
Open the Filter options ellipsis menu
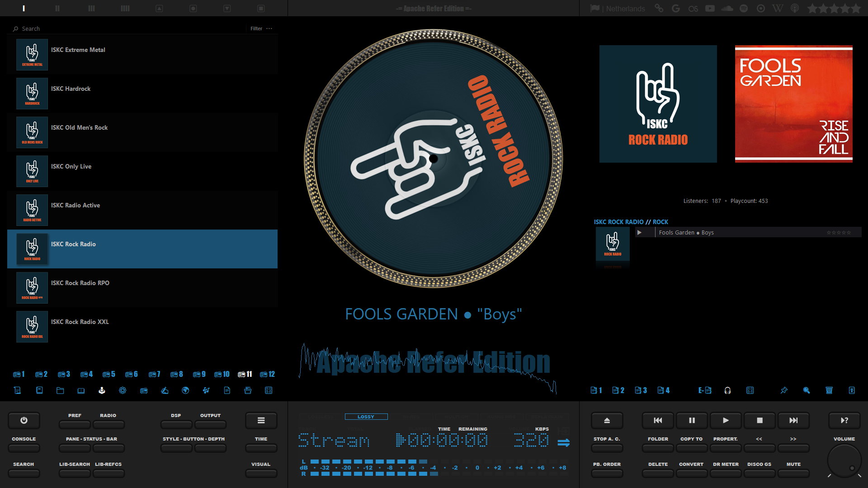pos(269,28)
